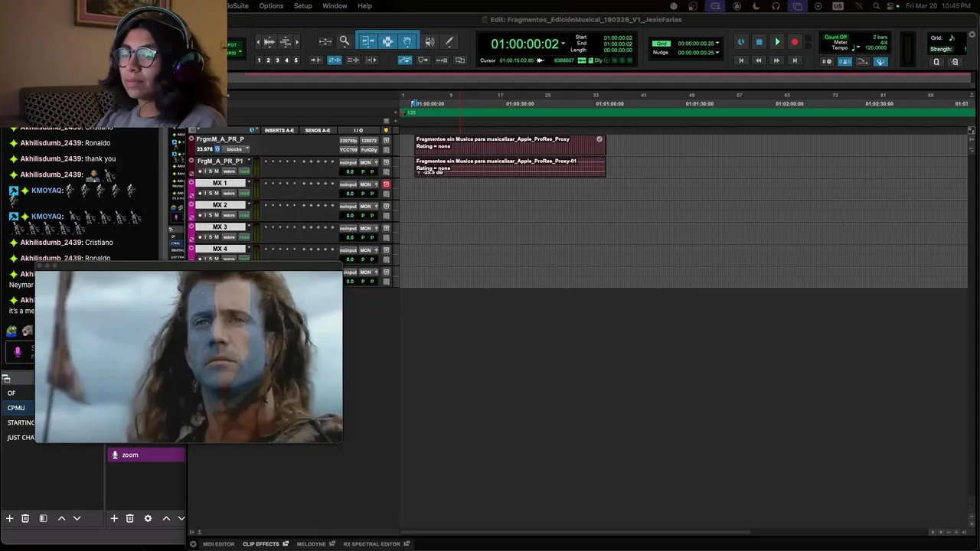Toggle Tab to Transients
Image resolution: width=980 pixels, height=551 pixels.
[x=316, y=60]
